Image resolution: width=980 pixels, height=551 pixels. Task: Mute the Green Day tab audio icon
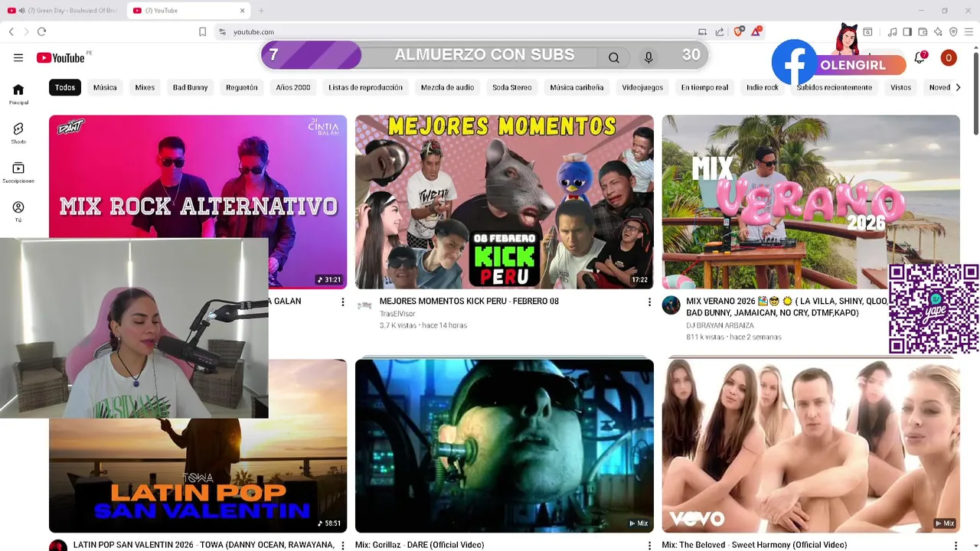tap(21, 11)
